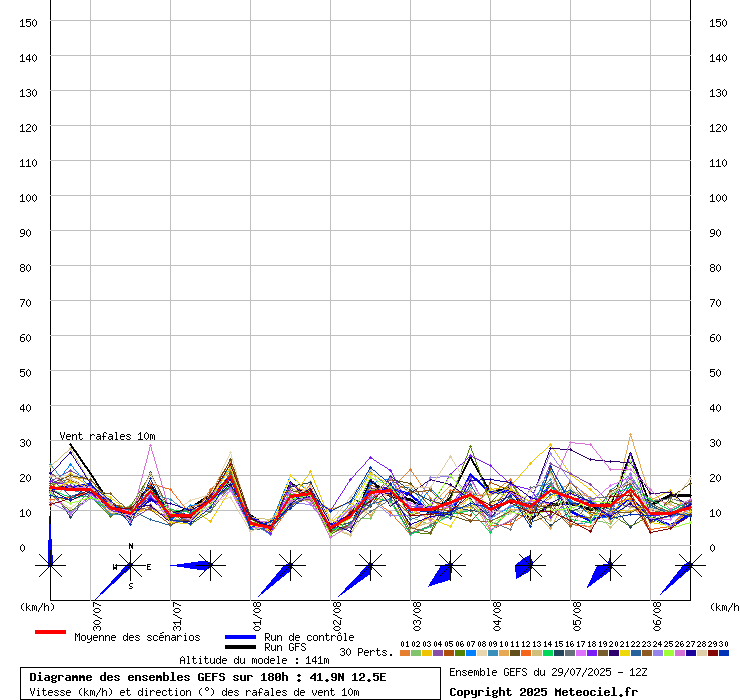Click the 30/07 date label
Image resolution: width=740 pixels, height=700 pixels.
97,616
